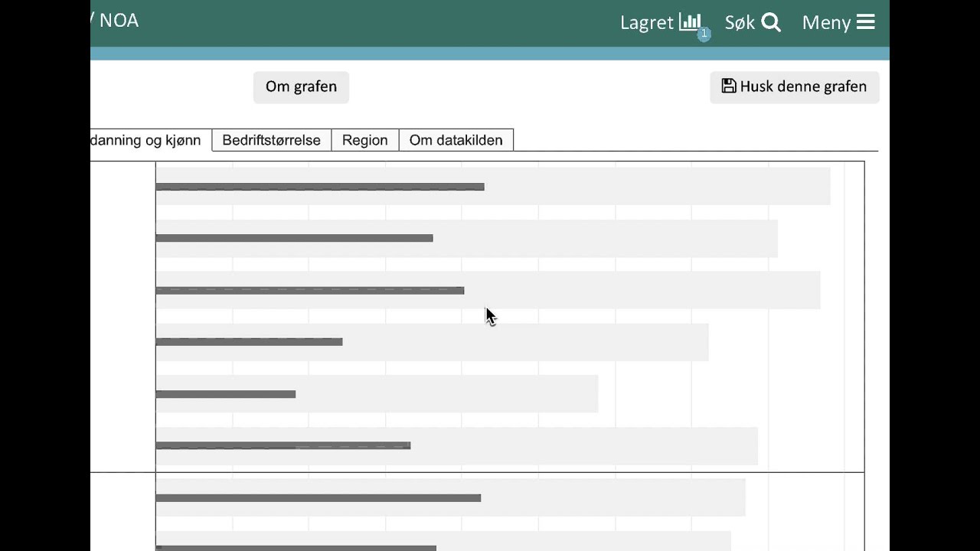Select the second dark bar from the top
Screen dimensions: 980x551
click(x=294, y=238)
